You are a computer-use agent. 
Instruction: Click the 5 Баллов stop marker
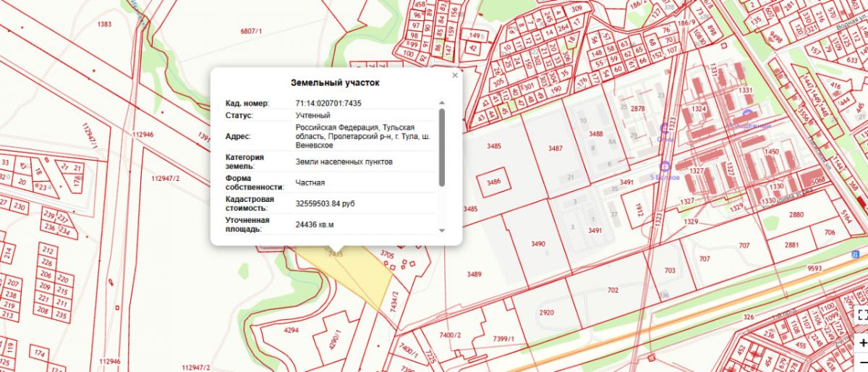pos(664,166)
